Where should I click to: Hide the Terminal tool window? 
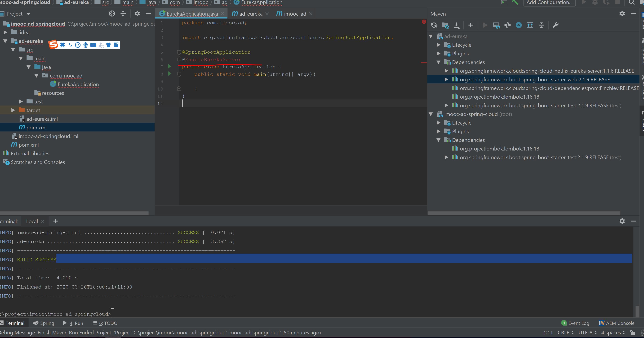tap(633, 221)
